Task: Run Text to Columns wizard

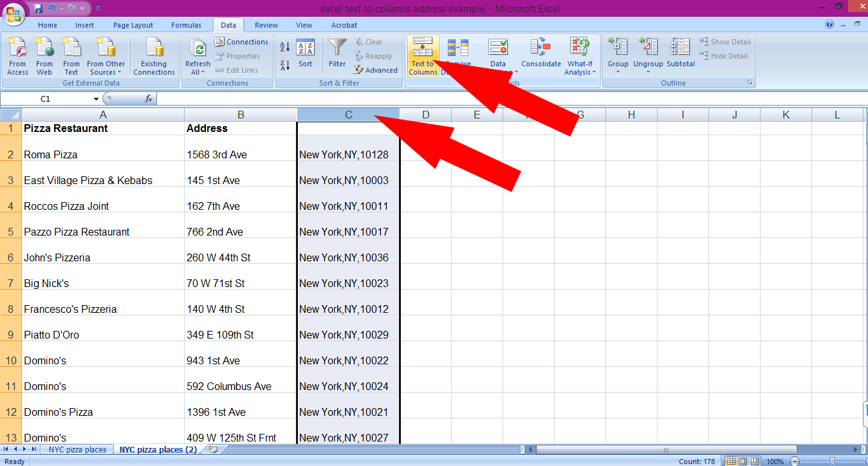Action: click(x=423, y=57)
